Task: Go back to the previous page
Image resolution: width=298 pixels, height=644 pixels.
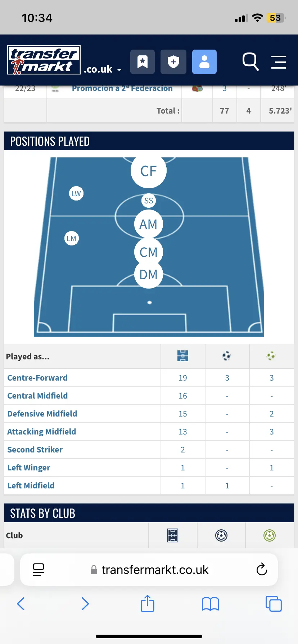Action: click(x=21, y=604)
